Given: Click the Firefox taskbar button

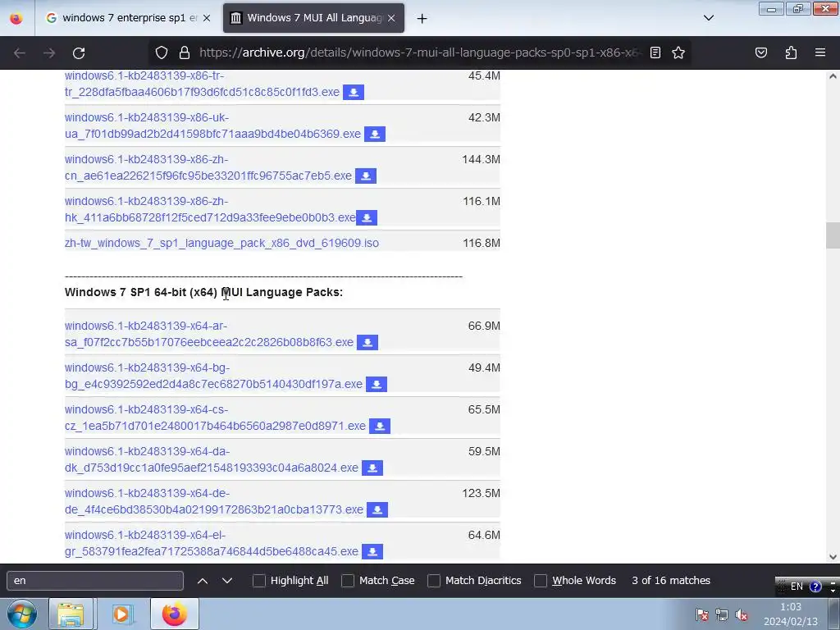Looking at the screenshot, I should [174, 614].
